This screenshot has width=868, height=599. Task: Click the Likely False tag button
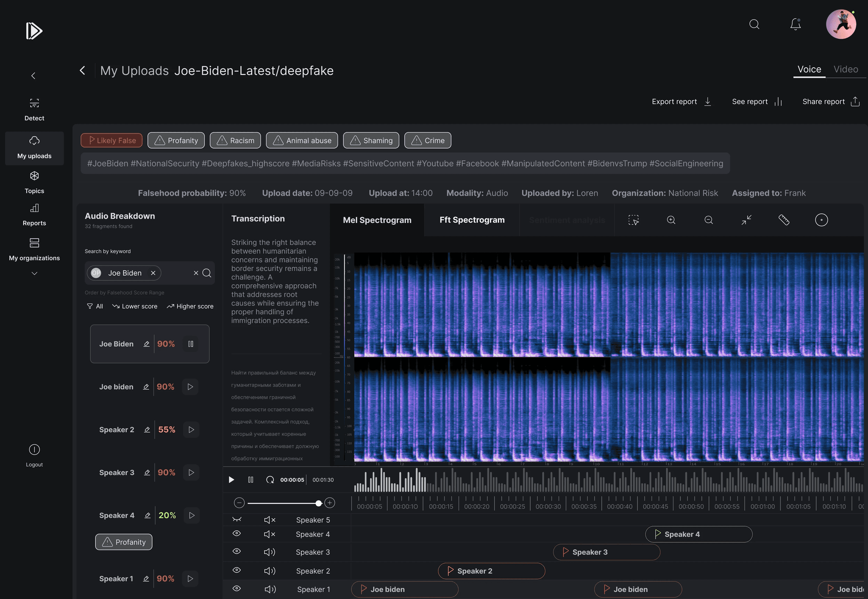[111, 141]
